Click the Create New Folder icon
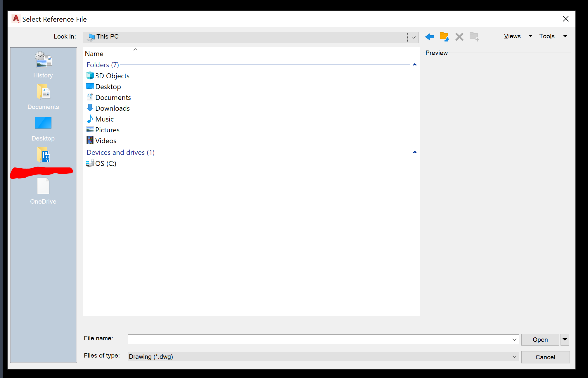 [474, 37]
